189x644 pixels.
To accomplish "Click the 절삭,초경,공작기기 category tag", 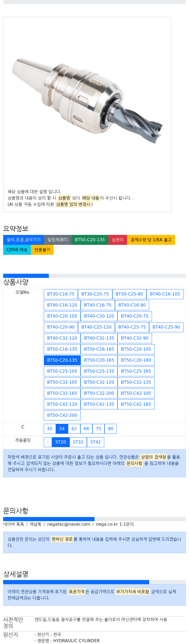I will [24, 240].
